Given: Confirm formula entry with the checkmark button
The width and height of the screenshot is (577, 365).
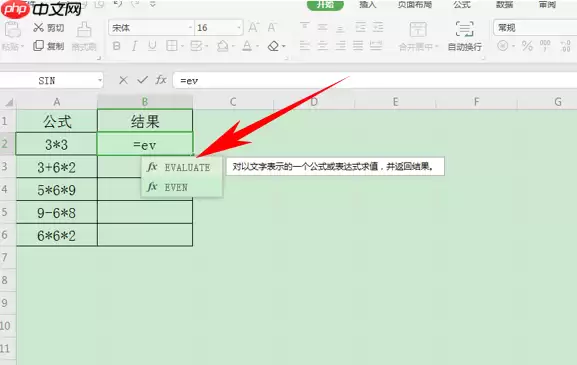Looking at the screenshot, I should 142,80.
